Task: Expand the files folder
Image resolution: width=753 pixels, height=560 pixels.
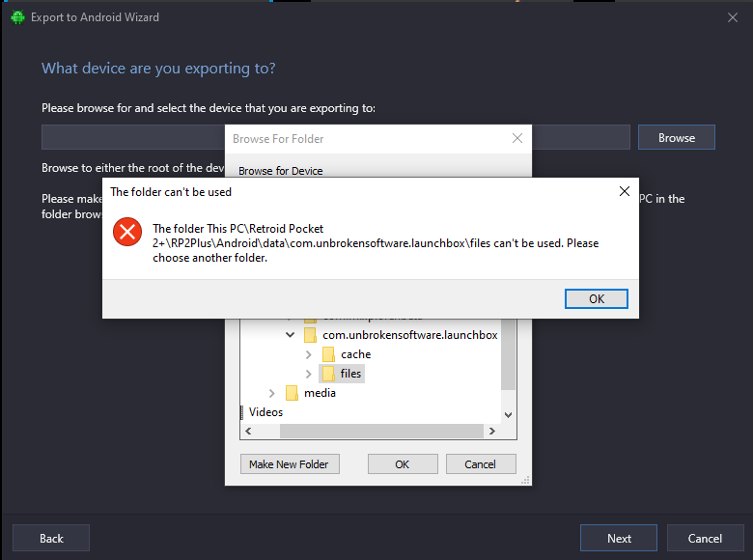Action: click(x=308, y=374)
